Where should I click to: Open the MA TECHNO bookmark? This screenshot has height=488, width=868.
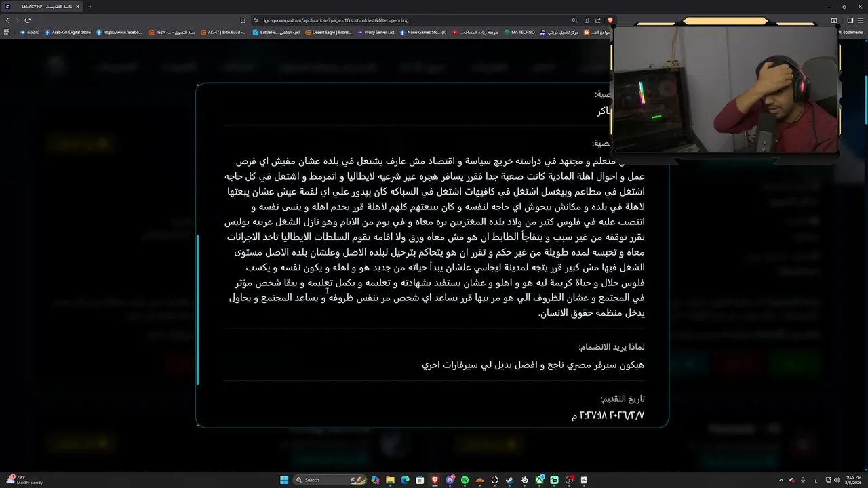[519, 32]
